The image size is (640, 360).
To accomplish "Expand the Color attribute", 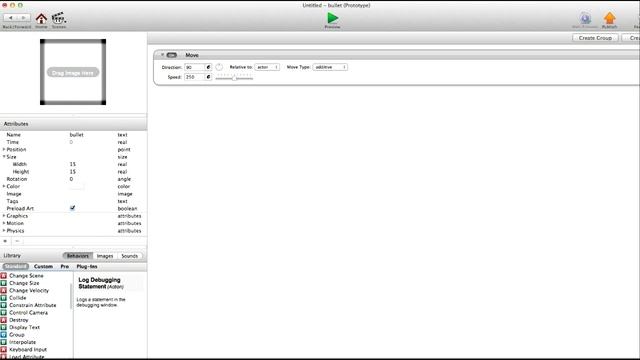I will pyautogui.click(x=4, y=186).
